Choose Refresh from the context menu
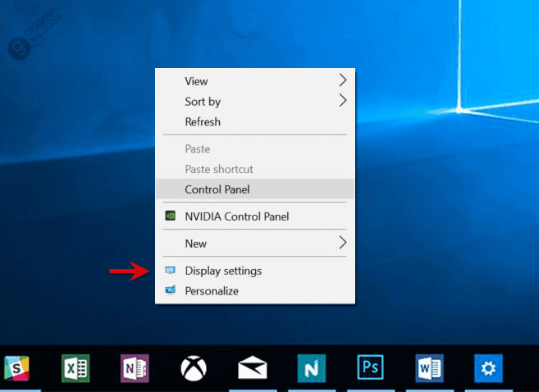The image size is (539, 392). [203, 121]
